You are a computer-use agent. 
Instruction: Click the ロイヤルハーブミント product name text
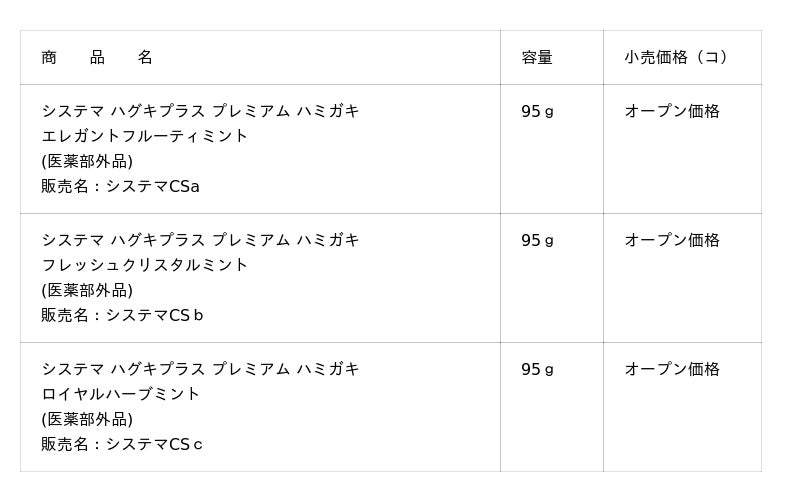coord(121,394)
